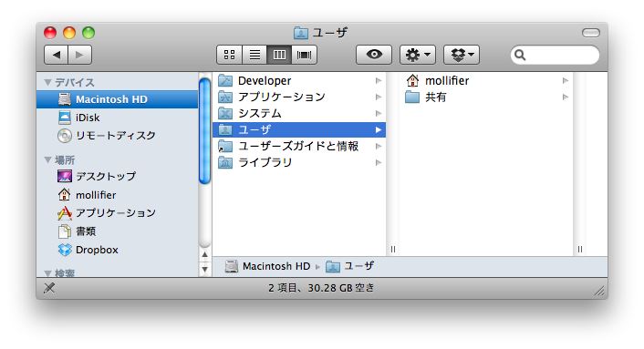Switch to Cover Flow view
The width and height of the screenshot is (644, 349).
pyautogui.click(x=305, y=55)
